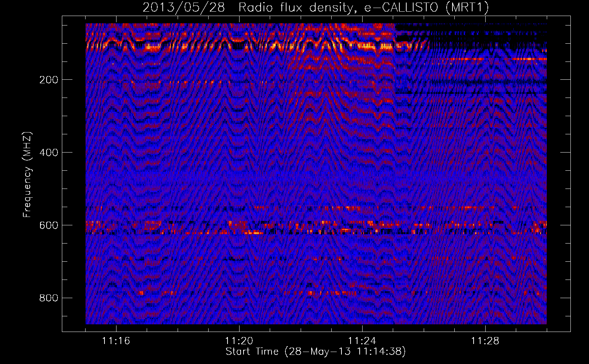This screenshot has height=364, width=589.
Task: Click the plot title '2013/05/28 Radio flux density, e-CALLISTO (MRT1)'
Action: [x=316, y=8]
